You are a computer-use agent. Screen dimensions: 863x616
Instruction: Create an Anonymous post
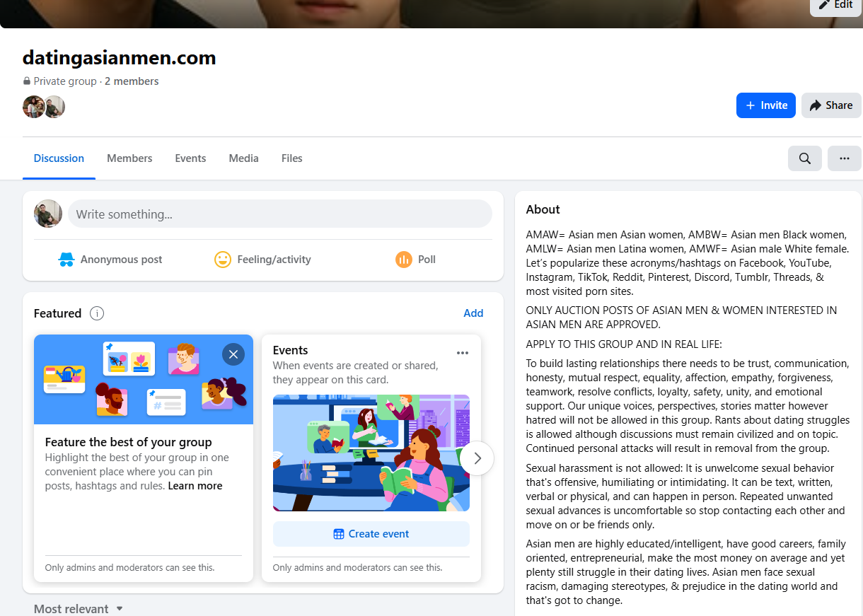point(110,260)
